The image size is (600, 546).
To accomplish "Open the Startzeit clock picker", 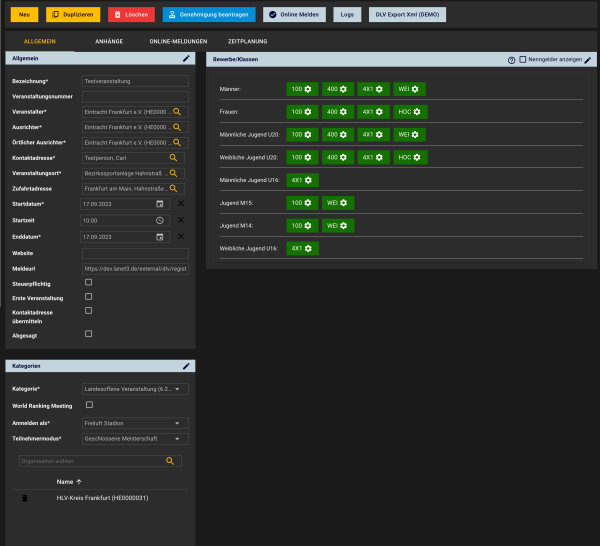I will click(x=160, y=220).
